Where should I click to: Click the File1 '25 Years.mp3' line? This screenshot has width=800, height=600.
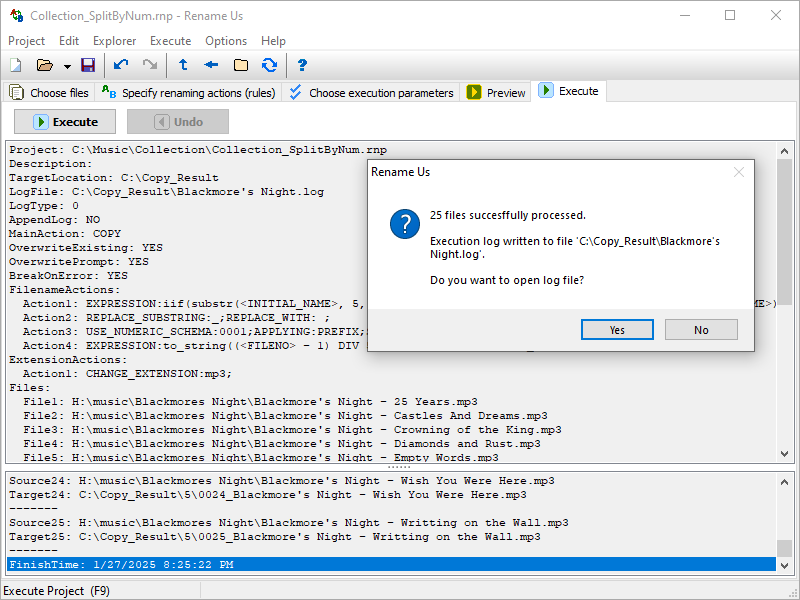click(x=251, y=402)
